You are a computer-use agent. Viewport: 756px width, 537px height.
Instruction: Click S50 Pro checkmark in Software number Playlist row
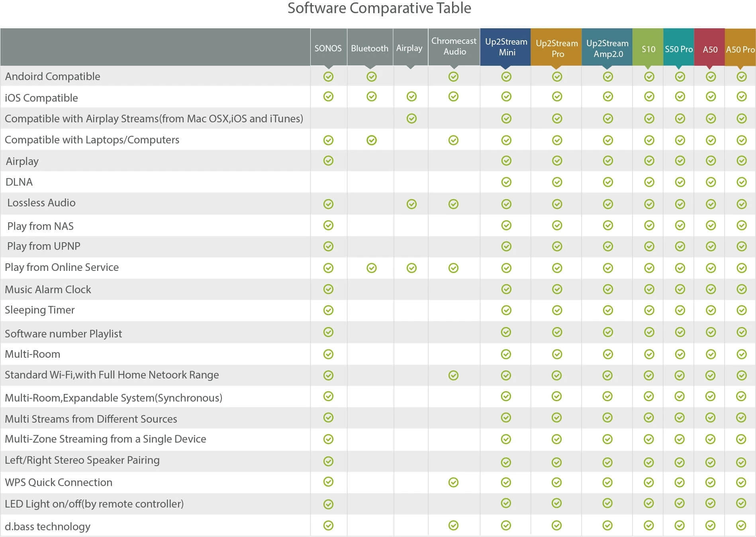coord(680,332)
